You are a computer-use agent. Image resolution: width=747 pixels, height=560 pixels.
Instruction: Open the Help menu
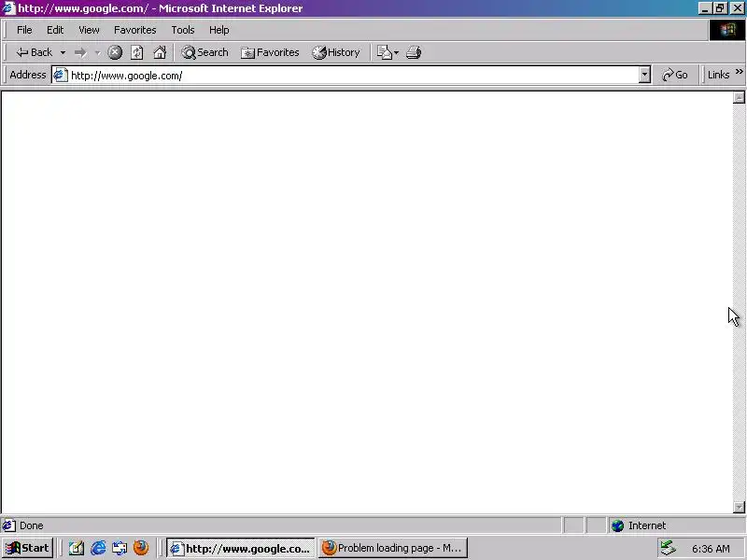coord(219,30)
